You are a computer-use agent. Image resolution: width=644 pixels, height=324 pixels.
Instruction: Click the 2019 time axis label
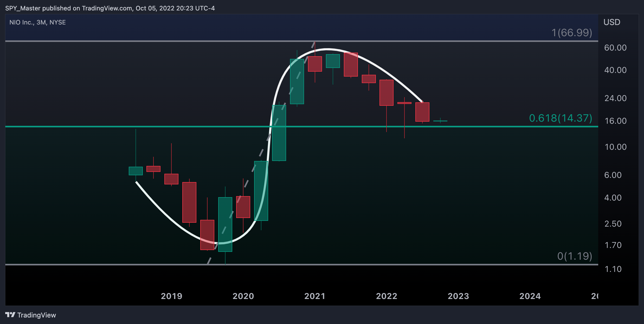pos(172,296)
